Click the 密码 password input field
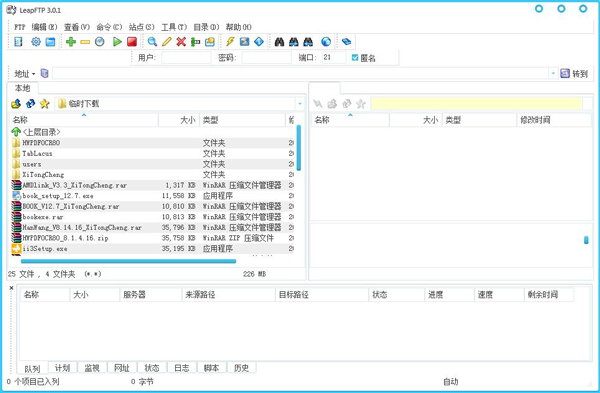This screenshot has height=393, width=600. tap(267, 58)
